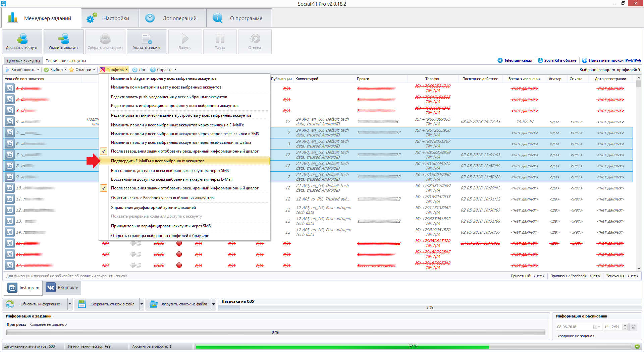This screenshot has width=644, height=352.
Task: Click device icons in row 16
Action: point(136,254)
